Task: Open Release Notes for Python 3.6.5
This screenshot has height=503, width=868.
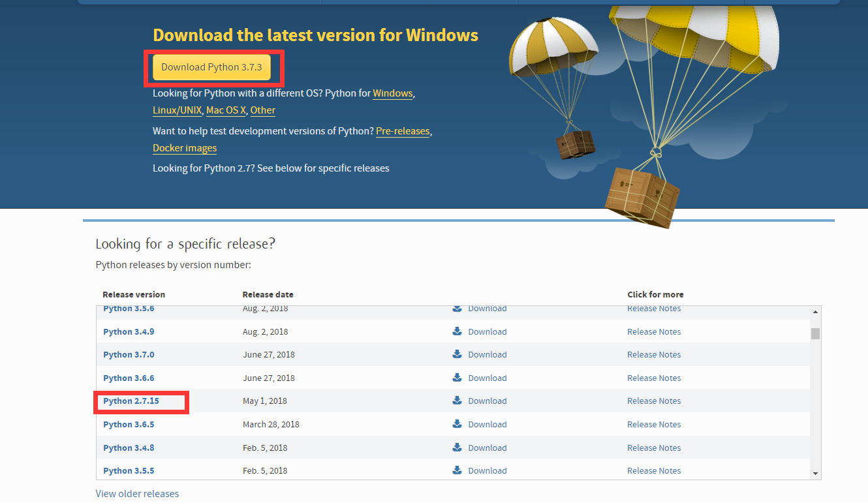Action: 654,424
